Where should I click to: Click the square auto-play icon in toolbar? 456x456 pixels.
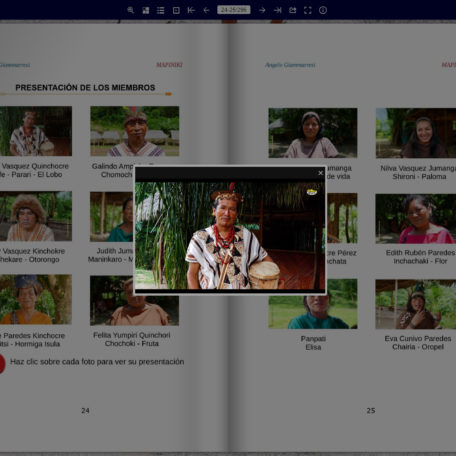(176, 10)
